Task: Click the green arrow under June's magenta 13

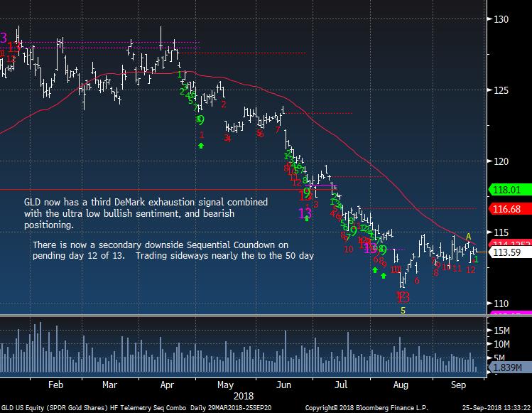Action: coord(306,218)
